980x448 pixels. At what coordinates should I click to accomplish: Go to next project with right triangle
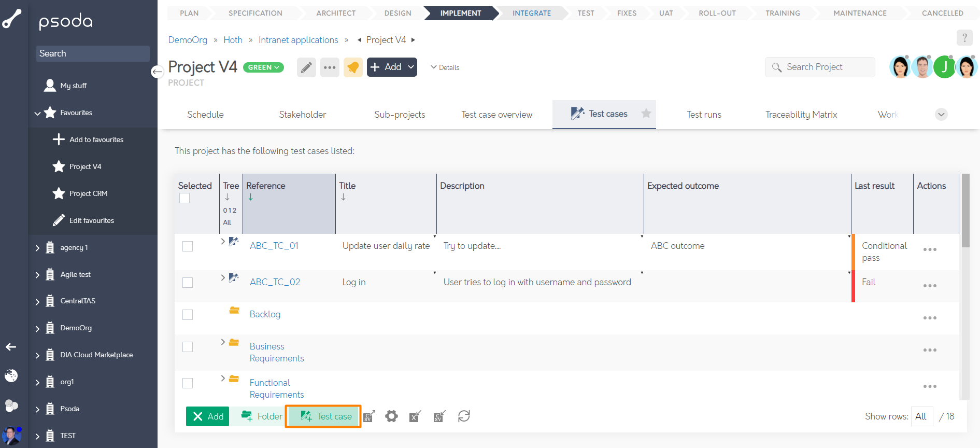click(413, 40)
